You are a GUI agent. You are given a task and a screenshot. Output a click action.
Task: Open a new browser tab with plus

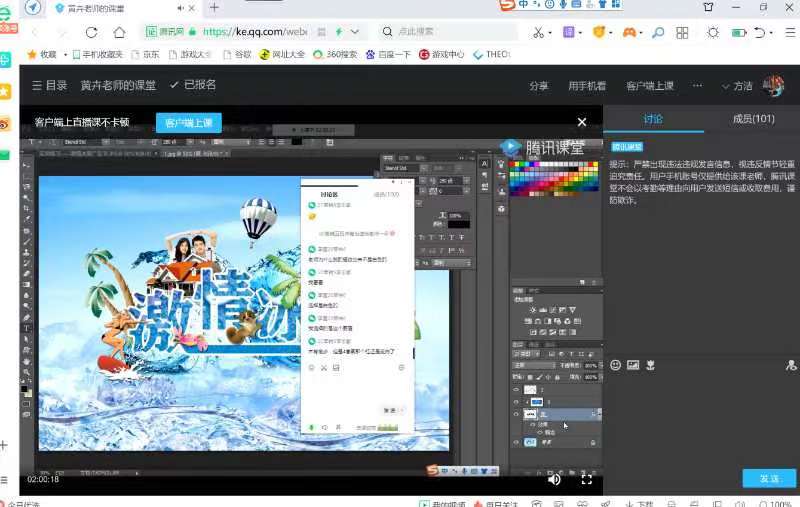point(214,8)
